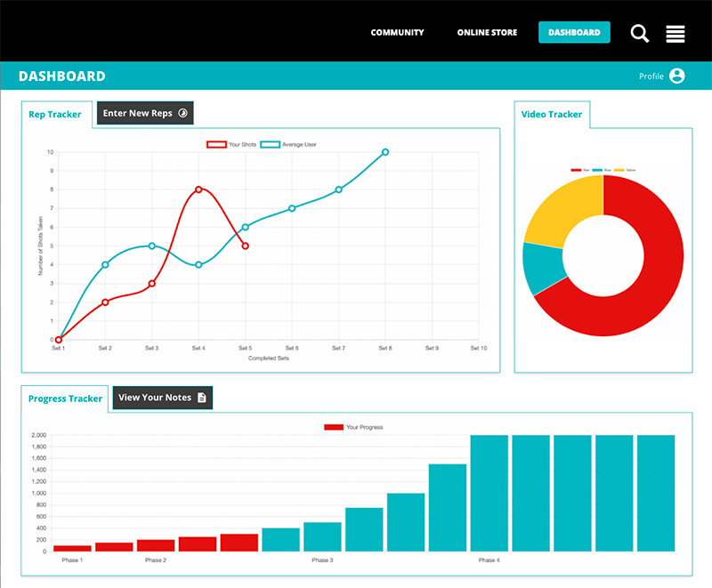
Task: Toggle the Average User legend series
Action: point(288,144)
